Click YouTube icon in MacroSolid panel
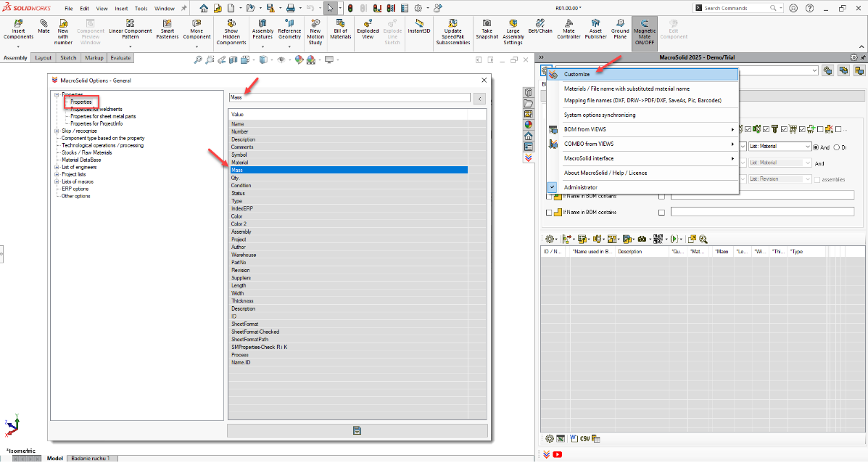The width and height of the screenshot is (868, 463). coord(558,455)
